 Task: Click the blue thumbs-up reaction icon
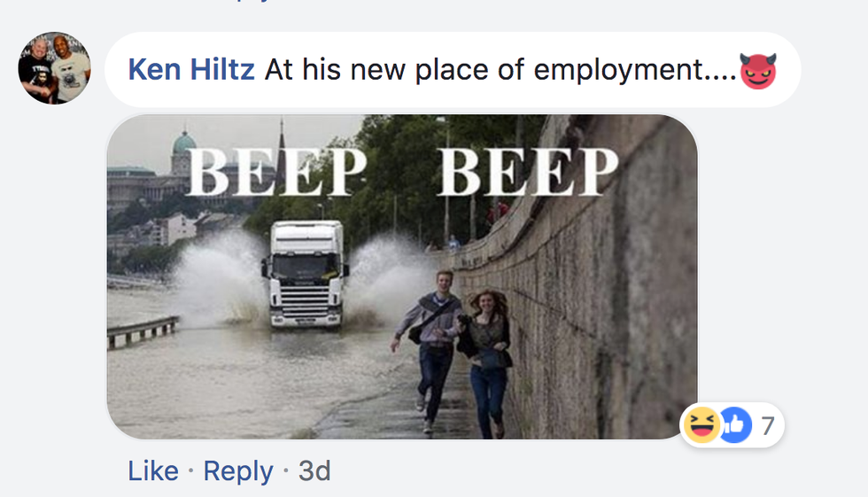point(734,424)
